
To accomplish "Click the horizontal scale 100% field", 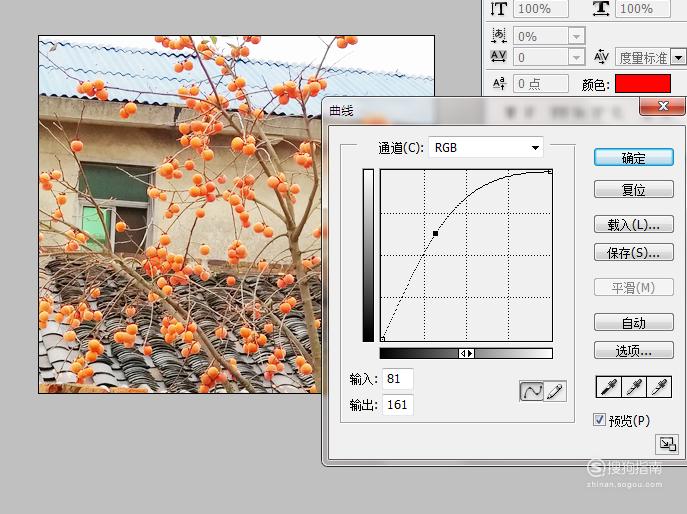I will tap(643, 8).
